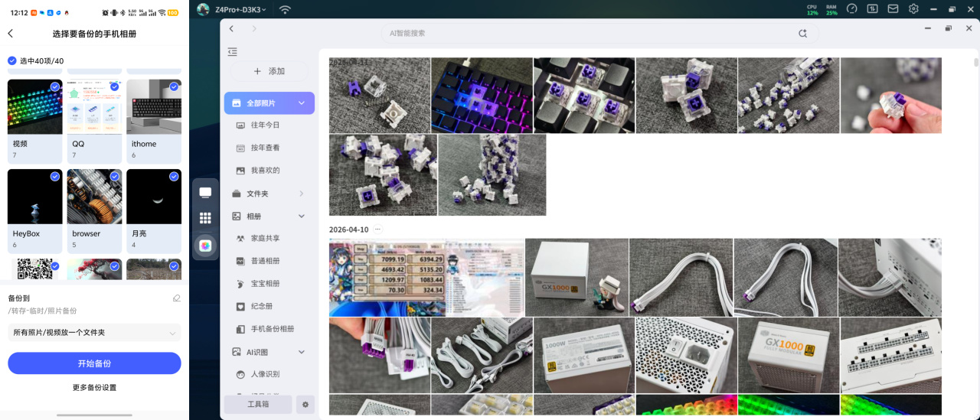Select the AI识图 sidebar item
The width and height of the screenshot is (980, 420).
point(269,352)
